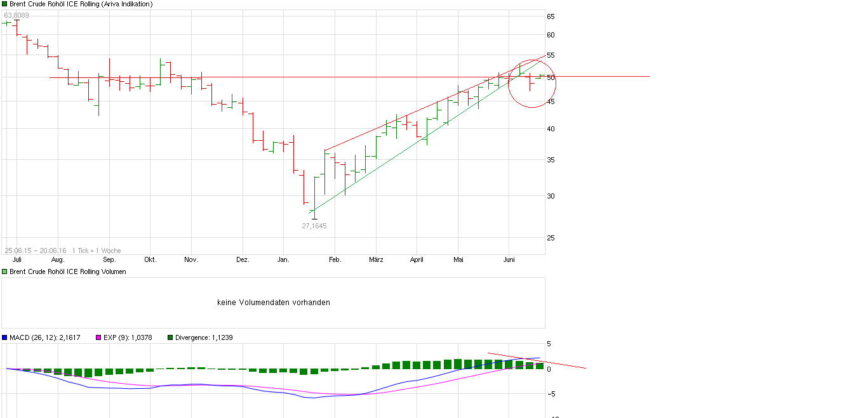This screenshot has height=418, width=868.
Task: Click the Brent Crude Rohöl ICE Rolling chart title
Action: pos(81,4)
